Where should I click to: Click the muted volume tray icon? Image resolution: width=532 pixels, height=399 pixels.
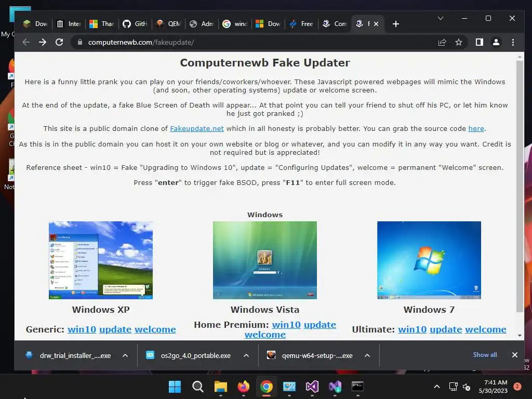pos(467,387)
